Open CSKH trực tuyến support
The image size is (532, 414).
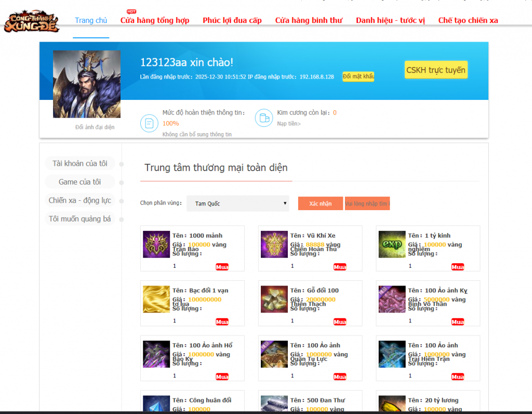coord(436,70)
